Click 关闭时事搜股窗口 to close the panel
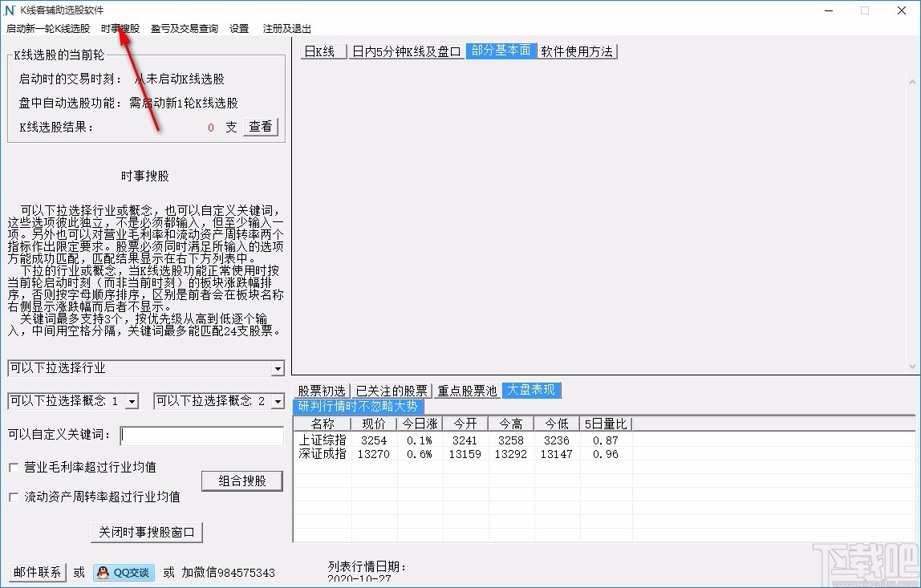This screenshot has height=588, width=921. [146, 532]
